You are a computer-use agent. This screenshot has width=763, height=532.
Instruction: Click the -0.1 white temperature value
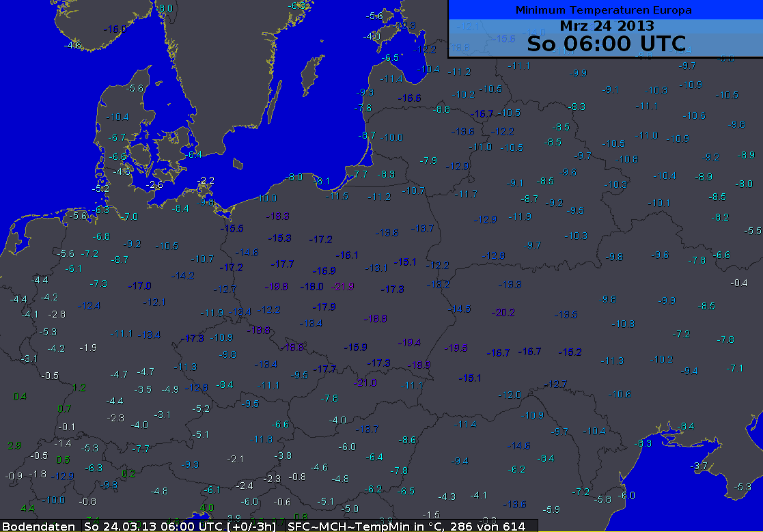[x=67, y=427]
